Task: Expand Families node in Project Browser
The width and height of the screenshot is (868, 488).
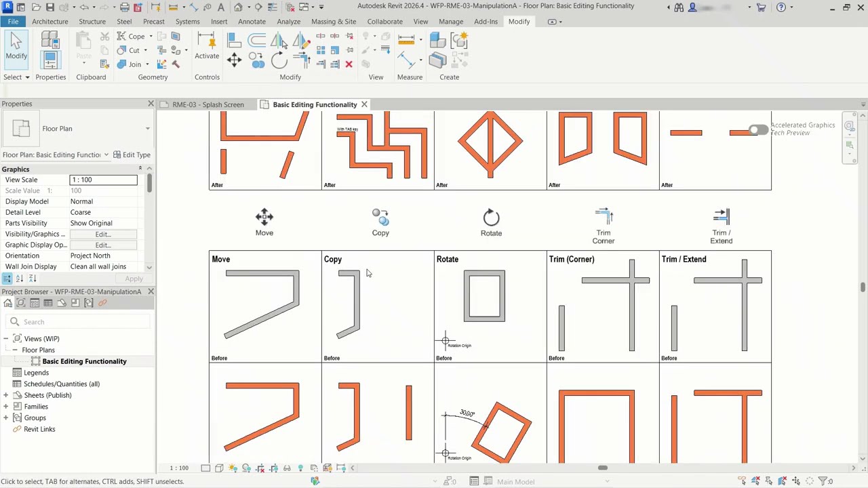Action: click(6, 407)
